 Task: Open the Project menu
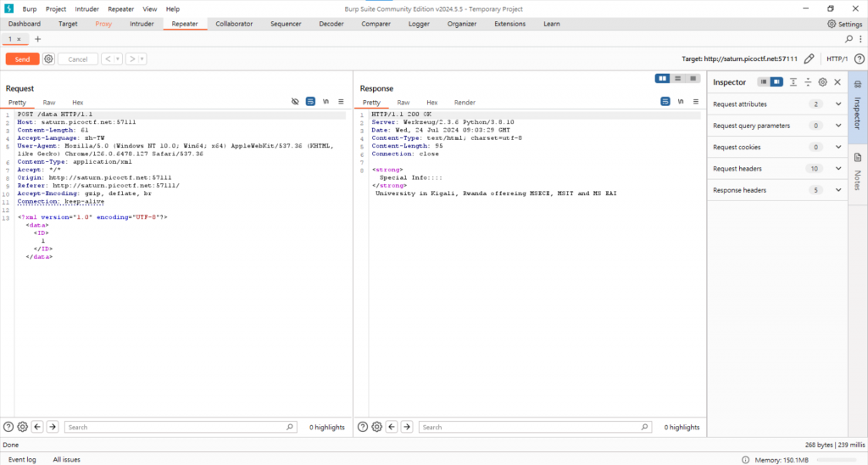point(56,8)
